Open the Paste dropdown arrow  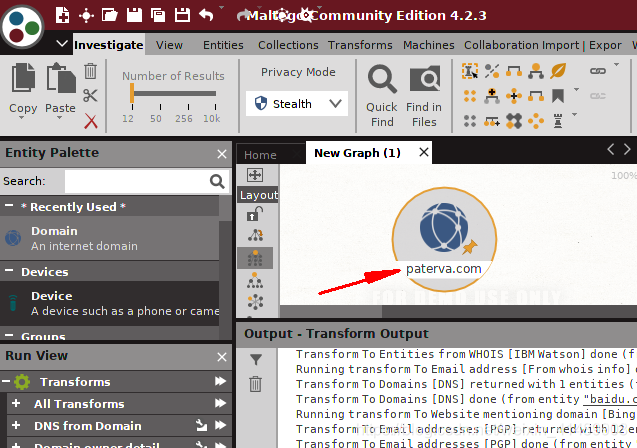59,117
